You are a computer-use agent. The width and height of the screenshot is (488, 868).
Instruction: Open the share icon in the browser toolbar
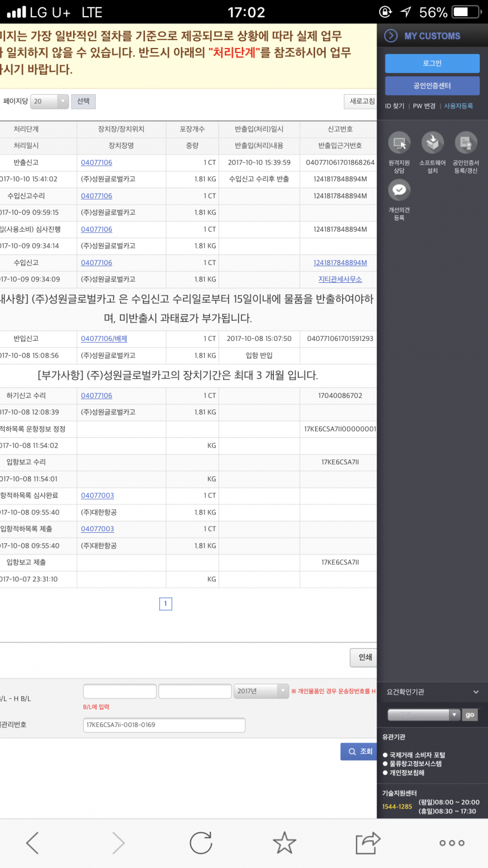coord(368,842)
